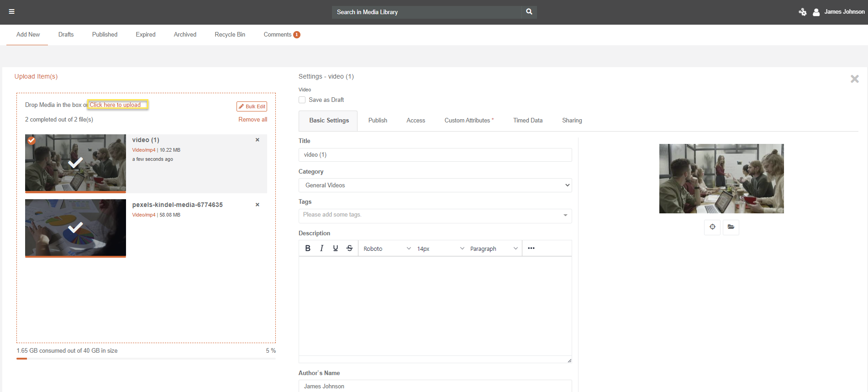Toggle italic formatting in Description editor

pyautogui.click(x=321, y=248)
